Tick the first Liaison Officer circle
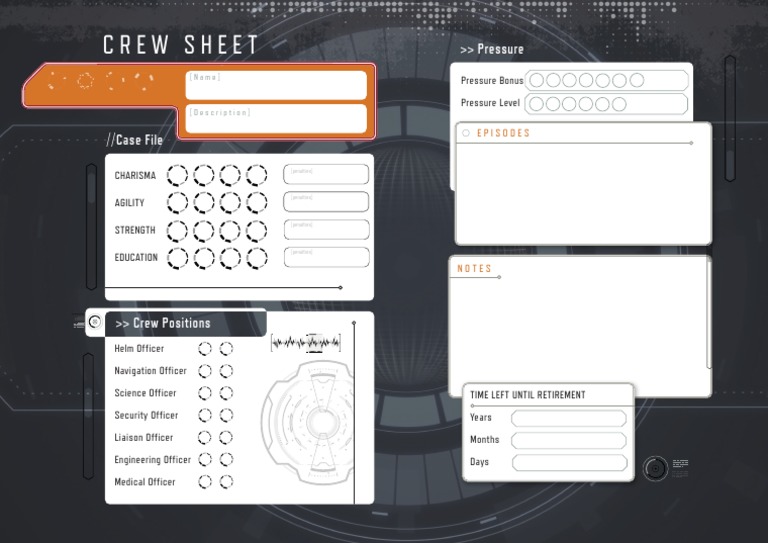768x543 pixels. [205, 438]
